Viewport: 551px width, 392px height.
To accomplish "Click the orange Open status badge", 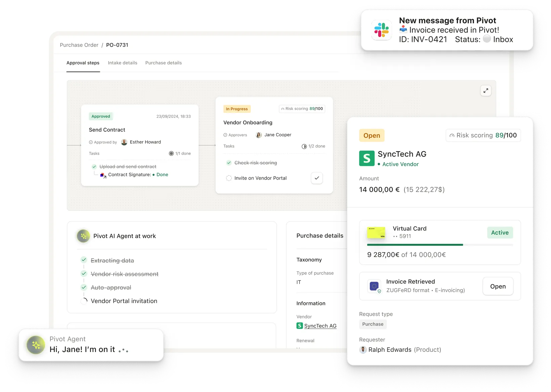I will [372, 135].
